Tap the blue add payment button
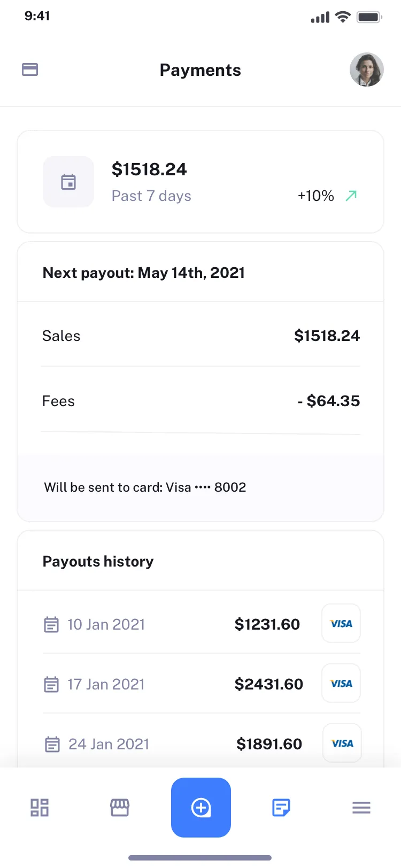This screenshot has height=868, width=401. 201,808
